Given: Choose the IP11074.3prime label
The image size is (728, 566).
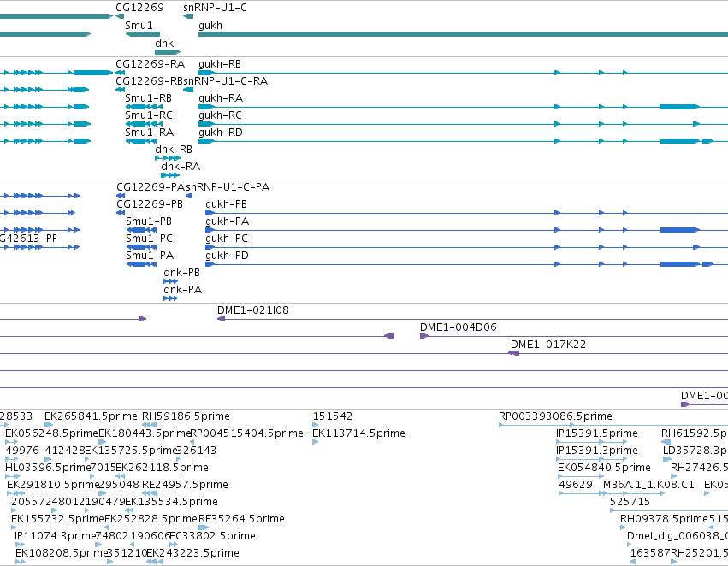Looking at the screenshot, I should click(55, 536).
